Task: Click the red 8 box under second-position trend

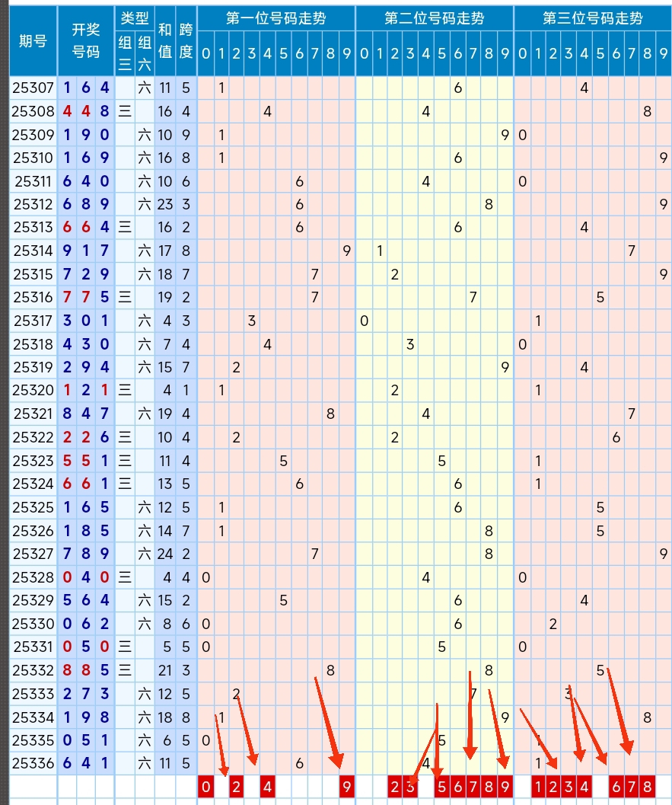Action: coord(489,787)
